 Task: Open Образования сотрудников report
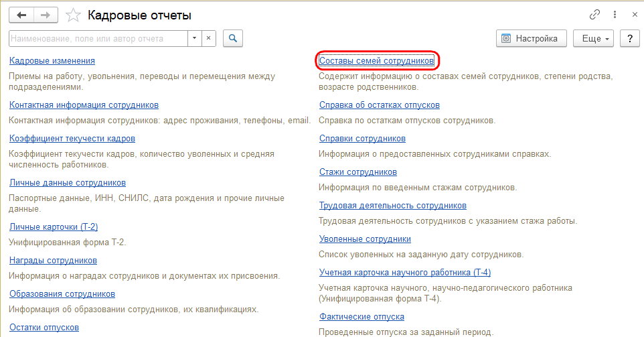62,294
